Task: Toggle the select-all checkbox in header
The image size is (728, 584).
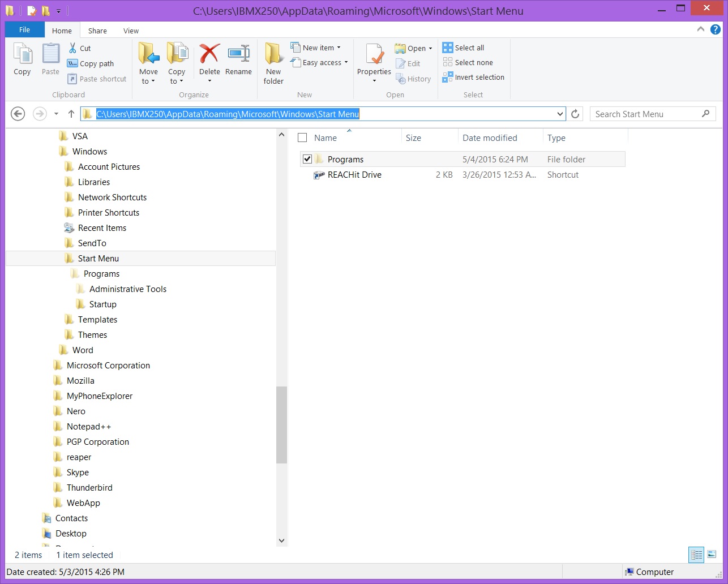Action: tap(302, 138)
